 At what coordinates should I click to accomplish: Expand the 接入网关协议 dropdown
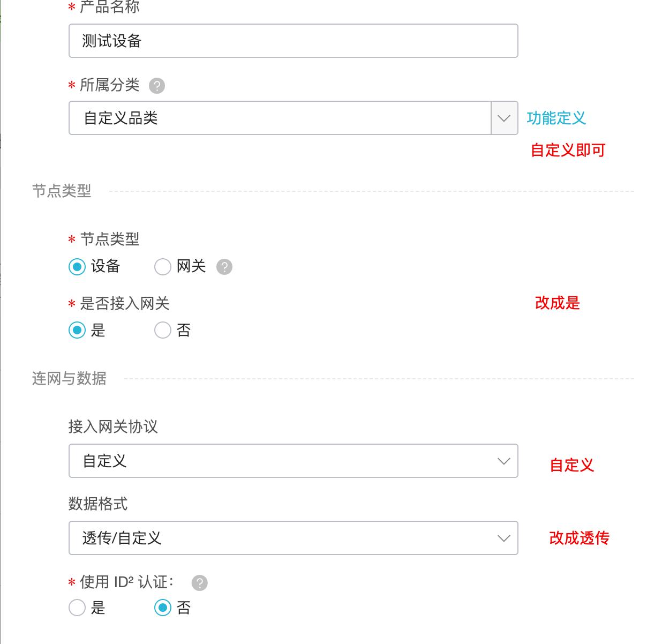(x=503, y=460)
